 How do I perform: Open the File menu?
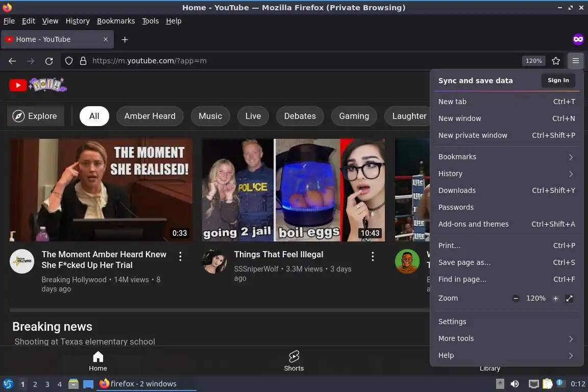click(x=9, y=21)
